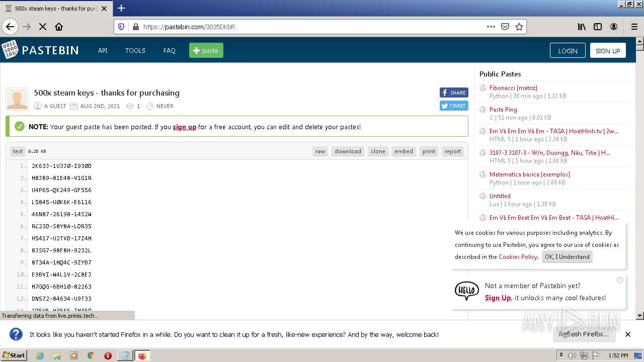Open '3107-3 3107-3 - W/n, Duongg' paste
Screen dimensions: 644x362
550,152
